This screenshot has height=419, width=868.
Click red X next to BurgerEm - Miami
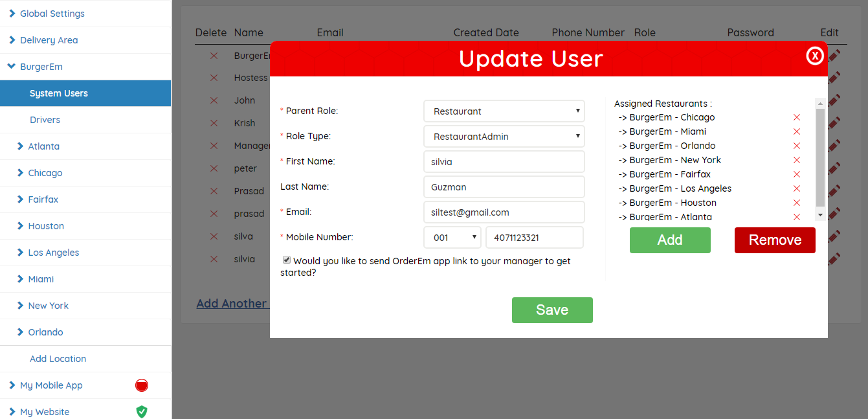click(x=797, y=131)
